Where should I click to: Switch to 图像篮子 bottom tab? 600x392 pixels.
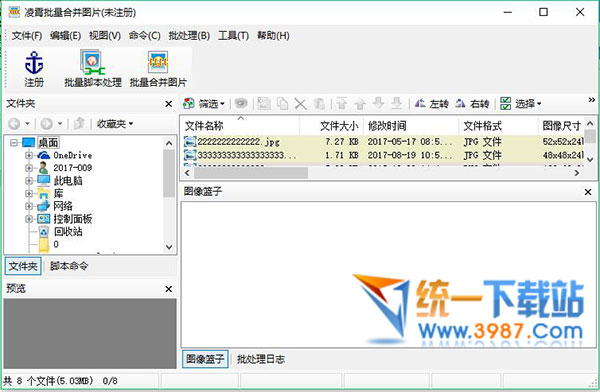click(x=205, y=359)
